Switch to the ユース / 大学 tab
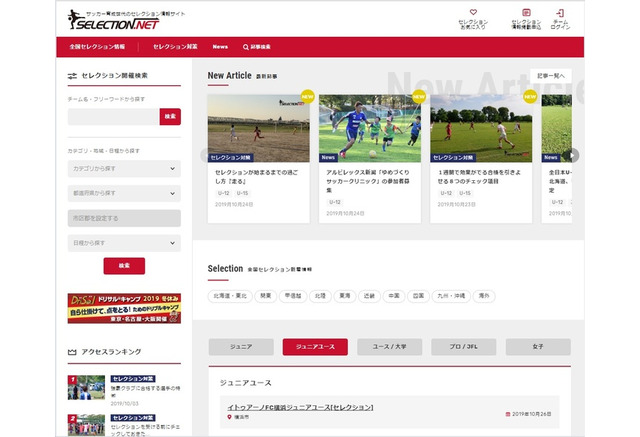The height and width of the screenshot is (437, 640). (389, 347)
